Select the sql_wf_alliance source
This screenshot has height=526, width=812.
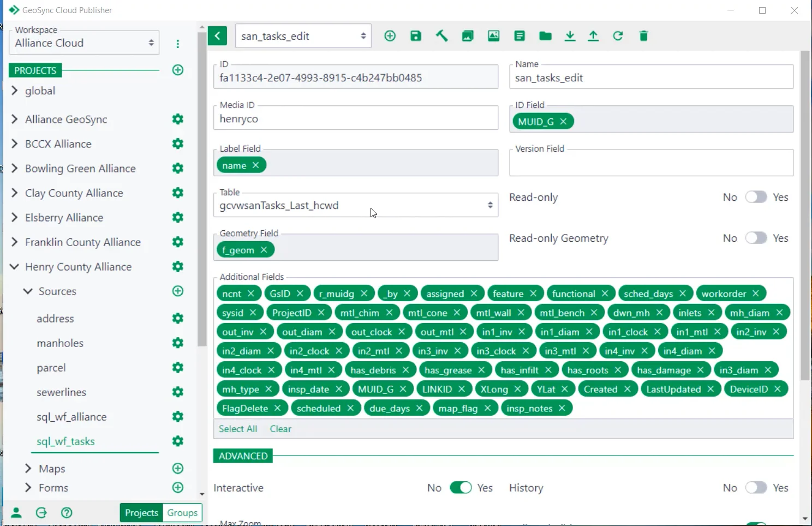coord(71,416)
